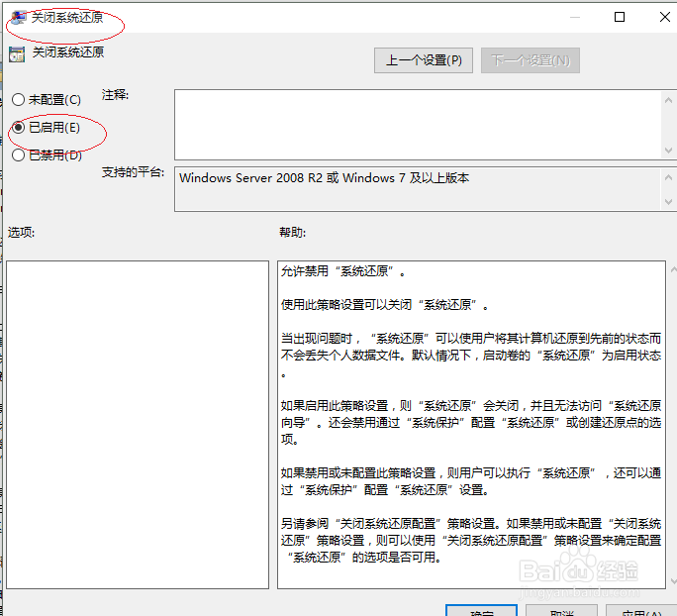Click the 下一个设置(N) button

pyautogui.click(x=531, y=60)
